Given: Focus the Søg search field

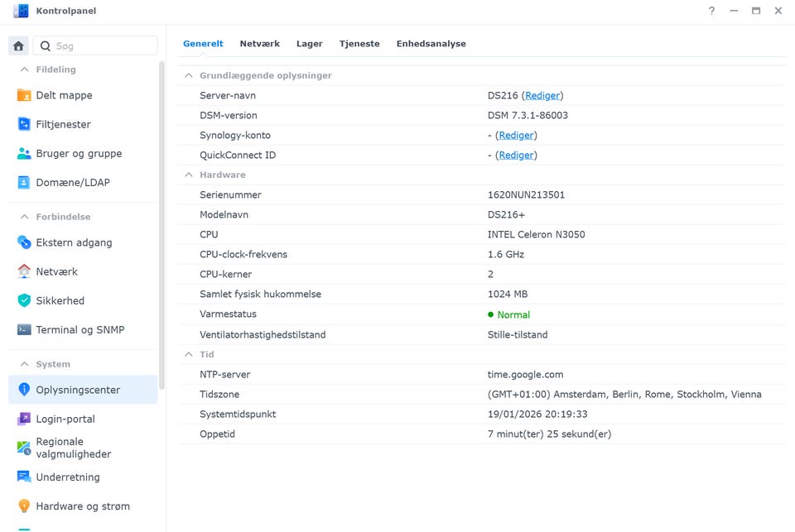Looking at the screenshot, I should pyautogui.click(x=95, y=46).
